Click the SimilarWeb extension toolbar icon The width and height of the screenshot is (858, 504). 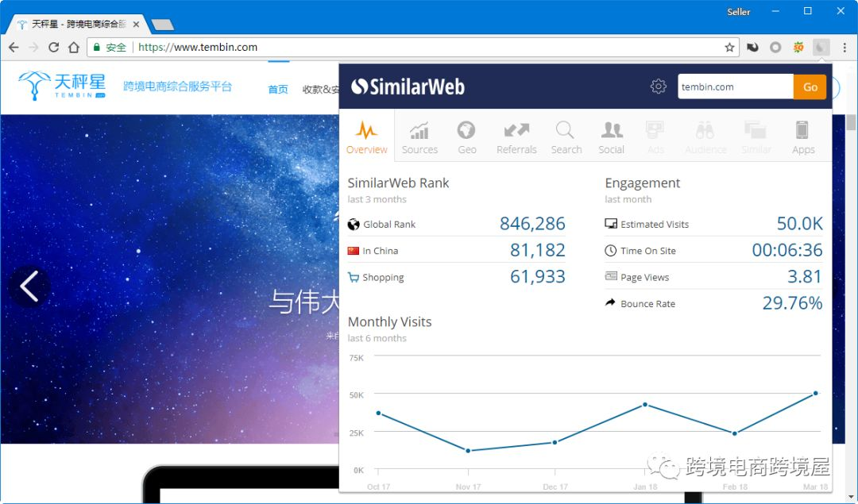(x=821, y=48)
